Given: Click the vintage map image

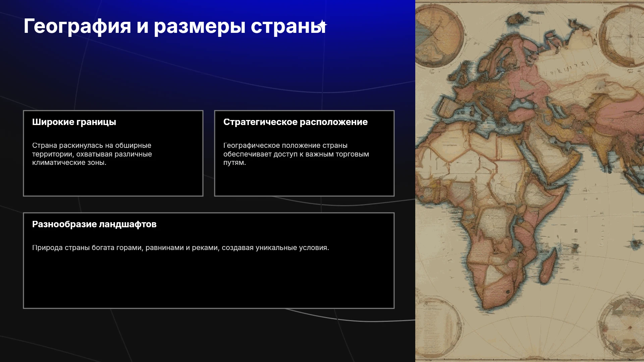Looking at the screenshot, I should pos(530,181).
